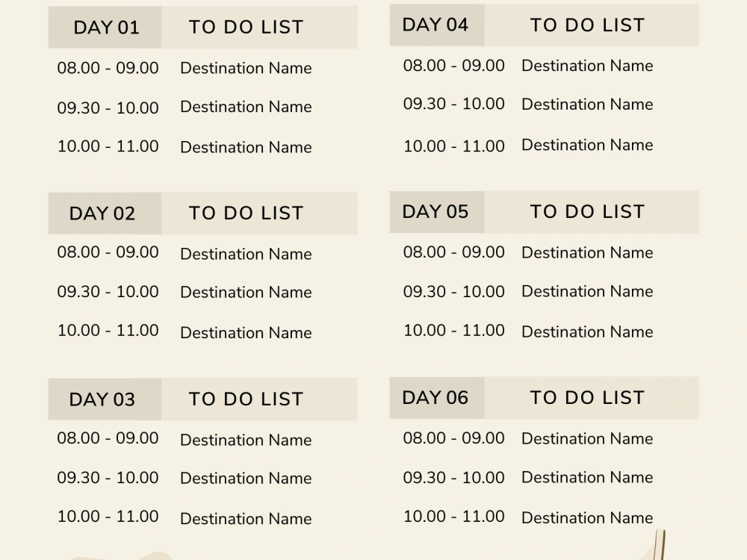Screen dimensions: 747x560
Task: Click the DAY 04 header label
Action: click(x=436, y=25)
